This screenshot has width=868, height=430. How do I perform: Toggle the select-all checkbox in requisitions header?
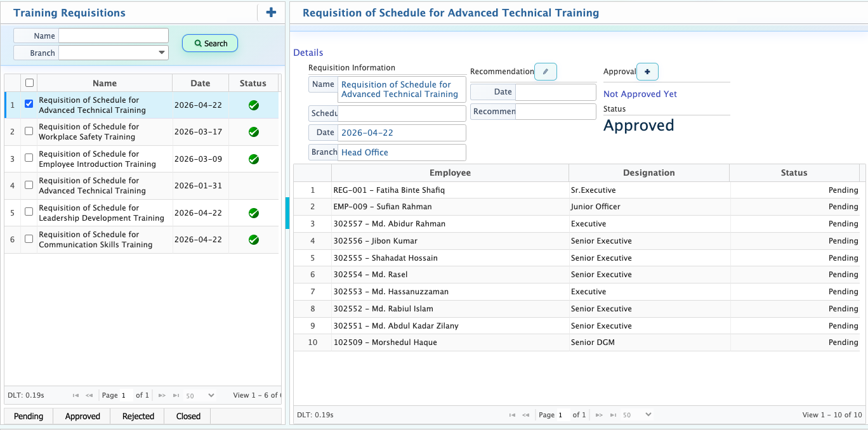(x=29, y=83)
